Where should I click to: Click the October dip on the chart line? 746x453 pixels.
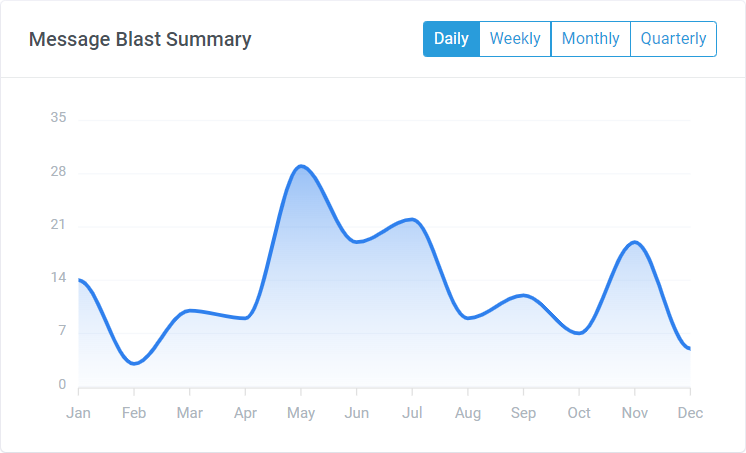pos(579,333)
